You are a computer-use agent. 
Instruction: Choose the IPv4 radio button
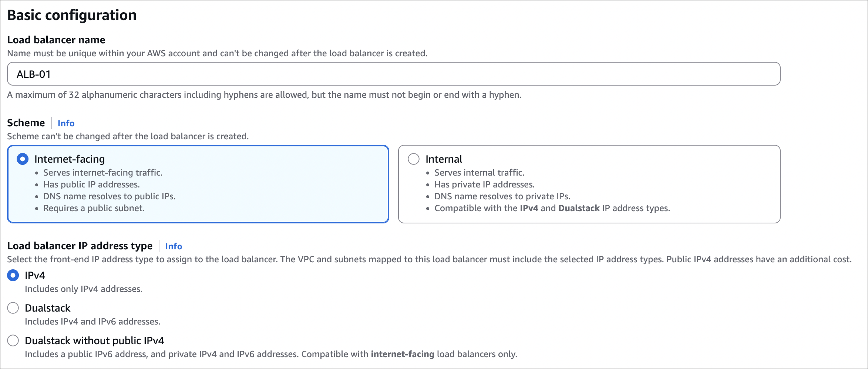(13, 276)
